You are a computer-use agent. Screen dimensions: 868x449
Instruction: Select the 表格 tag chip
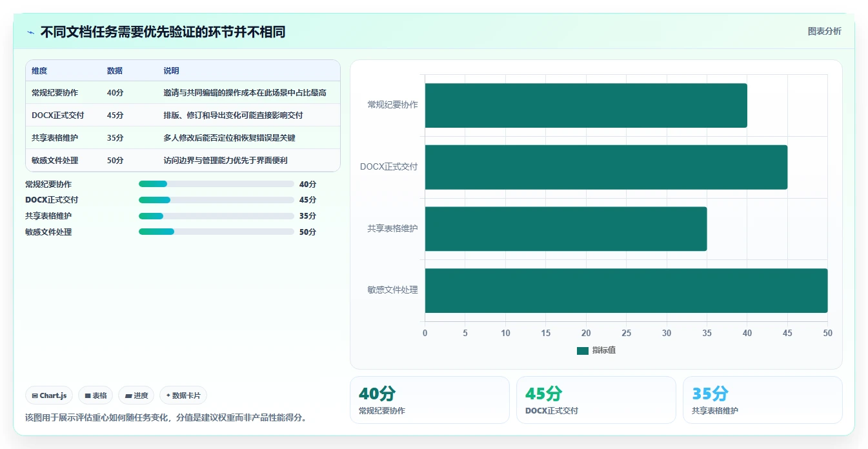pos(96,395)
